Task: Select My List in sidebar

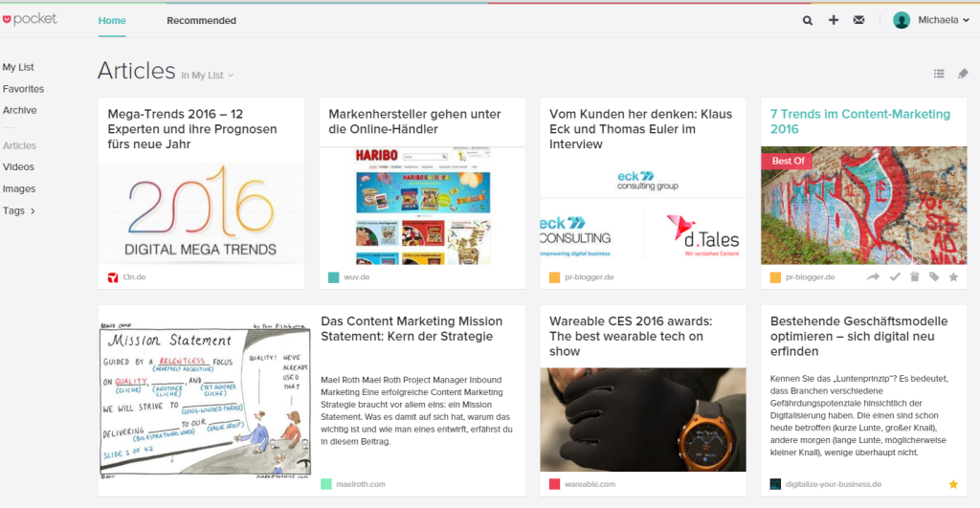Action: [18, 67]
